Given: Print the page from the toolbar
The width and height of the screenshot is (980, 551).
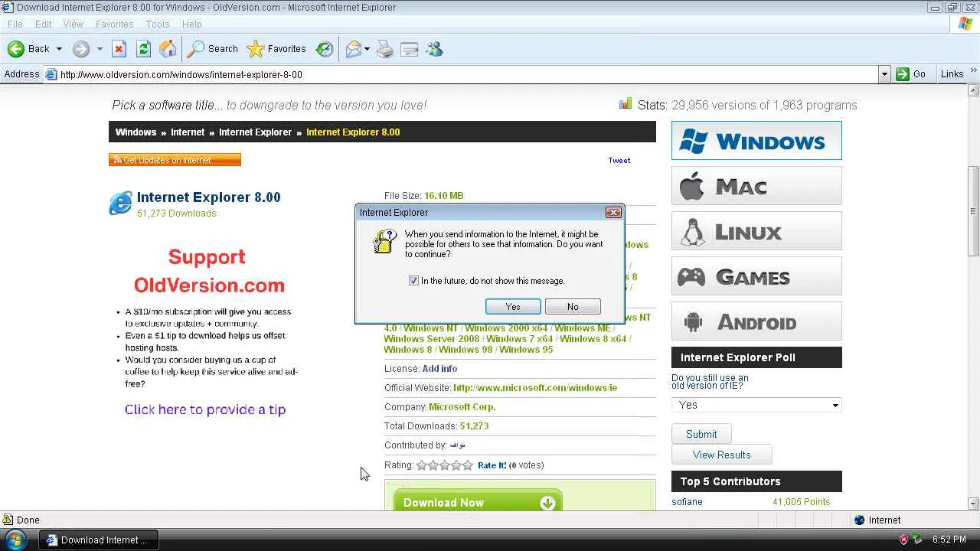Looking at the screenshot, I should 385,49.
